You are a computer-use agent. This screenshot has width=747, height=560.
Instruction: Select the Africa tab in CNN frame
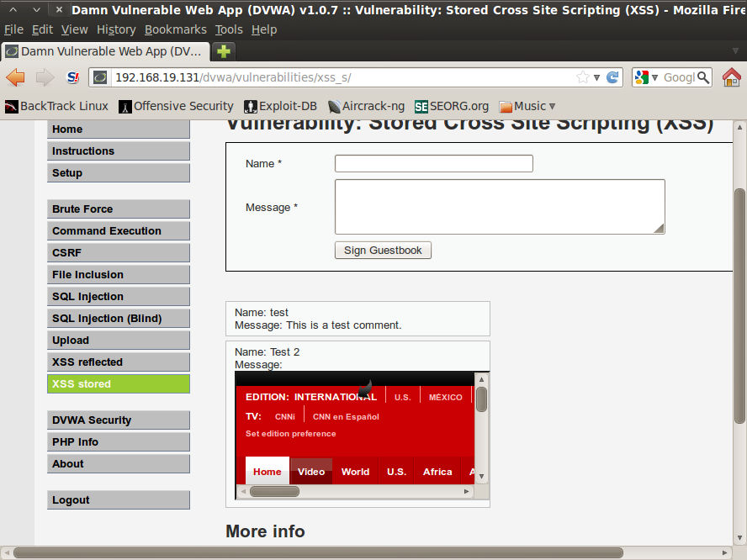437,471
